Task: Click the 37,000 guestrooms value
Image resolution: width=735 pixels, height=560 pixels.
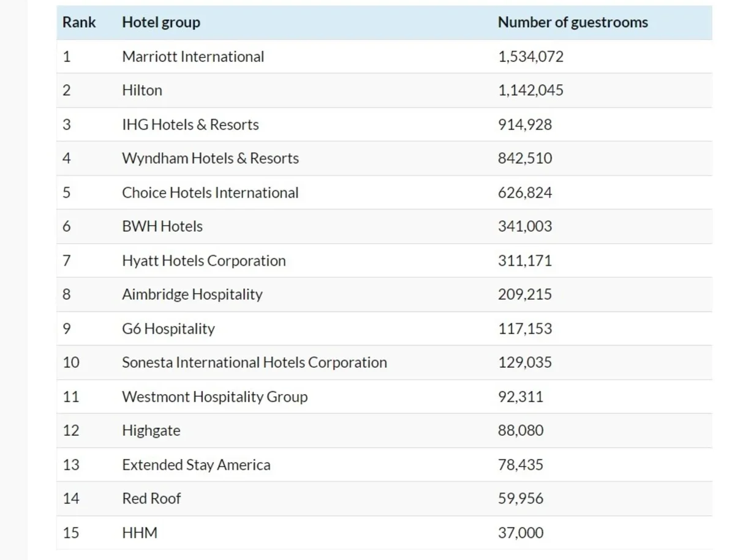Action: click(x=520, y=533)
